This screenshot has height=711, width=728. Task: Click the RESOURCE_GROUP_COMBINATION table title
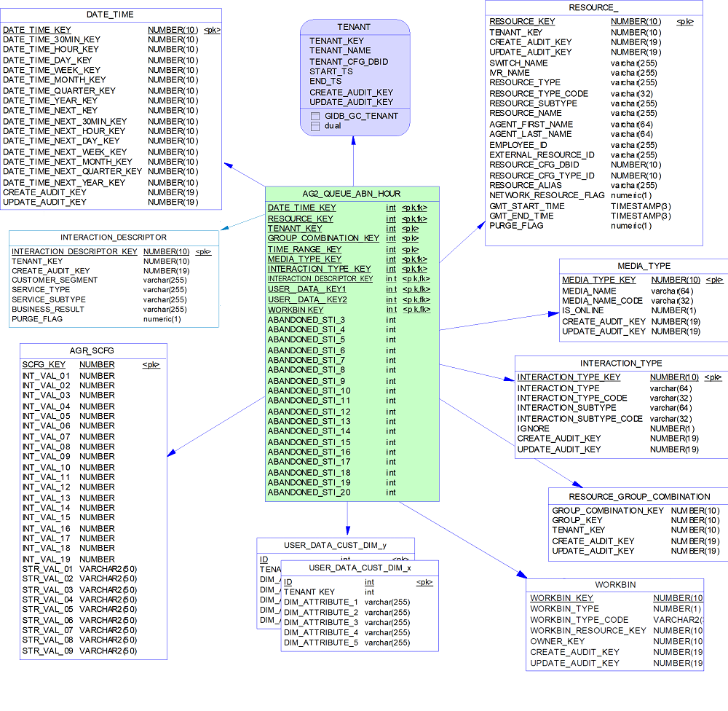[x=639, y=496]
